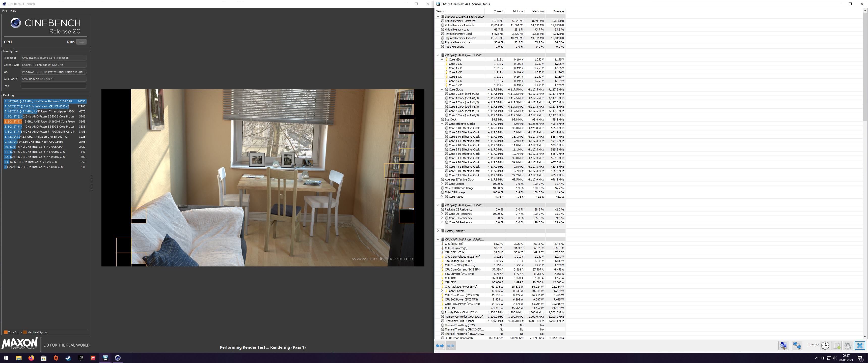Open Steam from the taskbar

[x=68, y=358]
